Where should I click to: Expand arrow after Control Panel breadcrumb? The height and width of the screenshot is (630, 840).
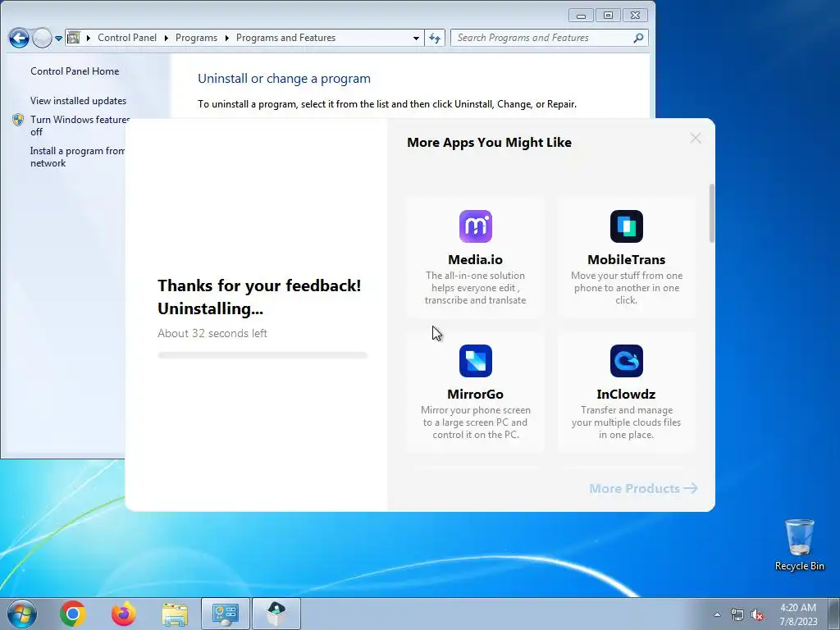tap(166, 38)
